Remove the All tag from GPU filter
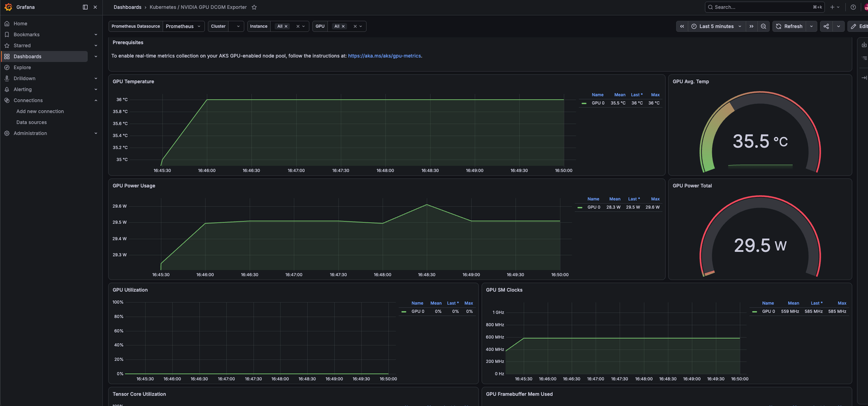868x406 pixels. [343, 26]
